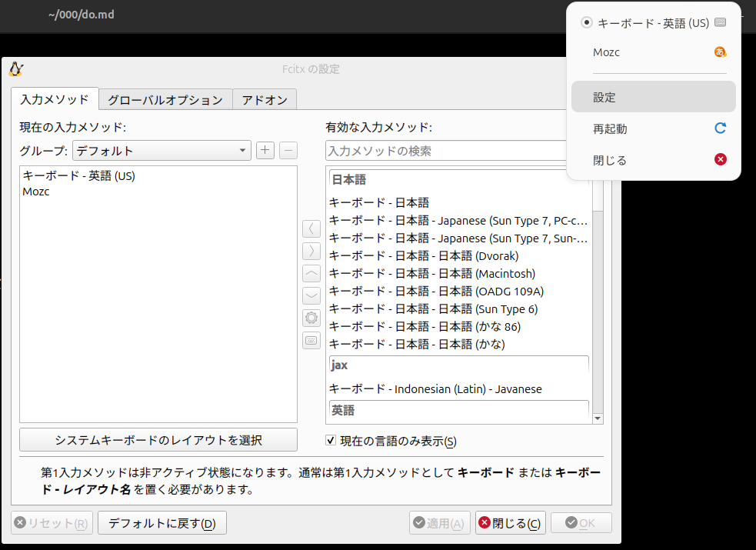Choose 再起動 in the tray menu
Viewport: 756px width, 550px height.
coord(654,128)
